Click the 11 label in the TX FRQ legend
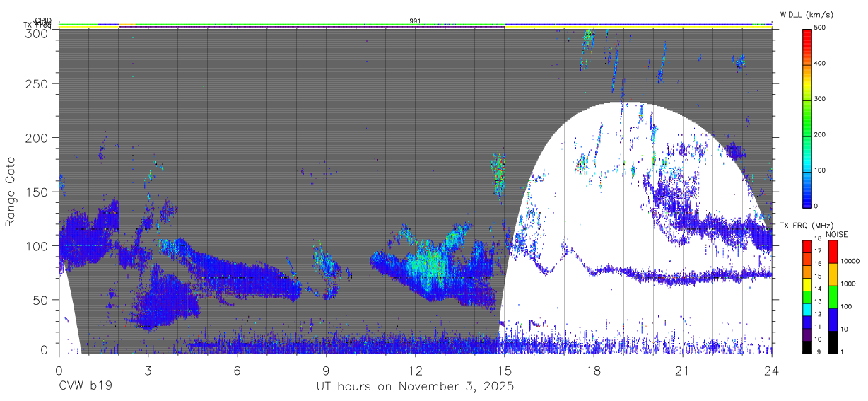Image resolution: width=868 pixels, height=401 pixels. click(817, 327)
